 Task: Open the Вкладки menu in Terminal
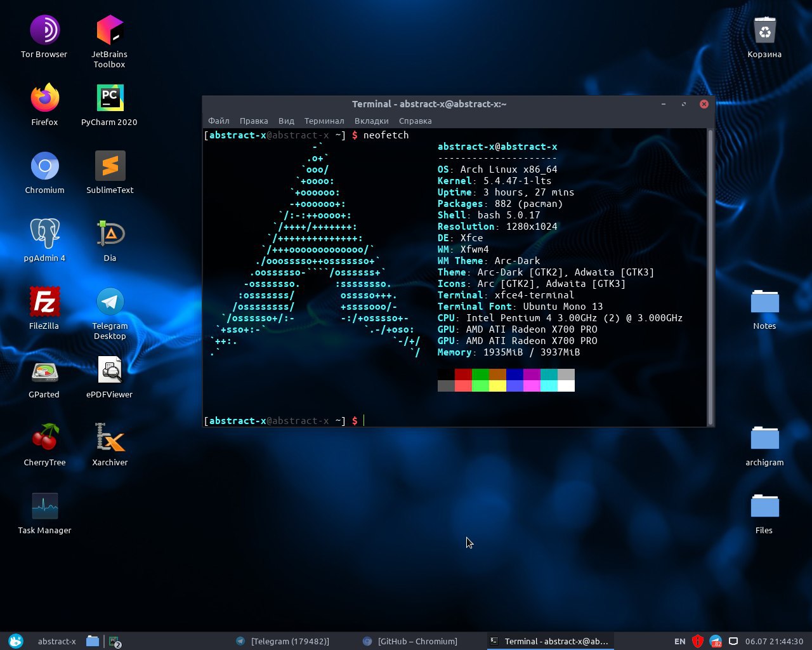point(372,121)
